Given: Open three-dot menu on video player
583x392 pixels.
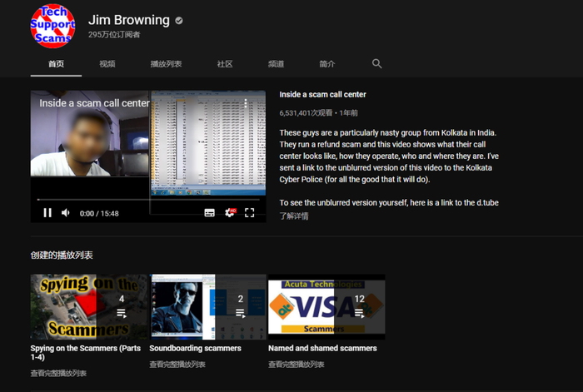Looking at the screenshot, I should [x=246, y=104].
